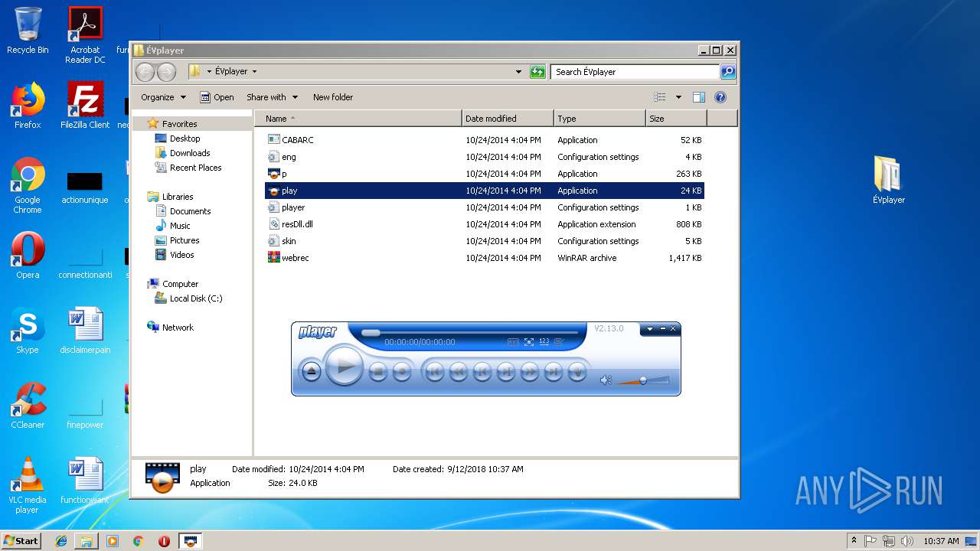The image size is (980, 551).
Task: Select Favorites in the navigation pane
Action: 179,124
